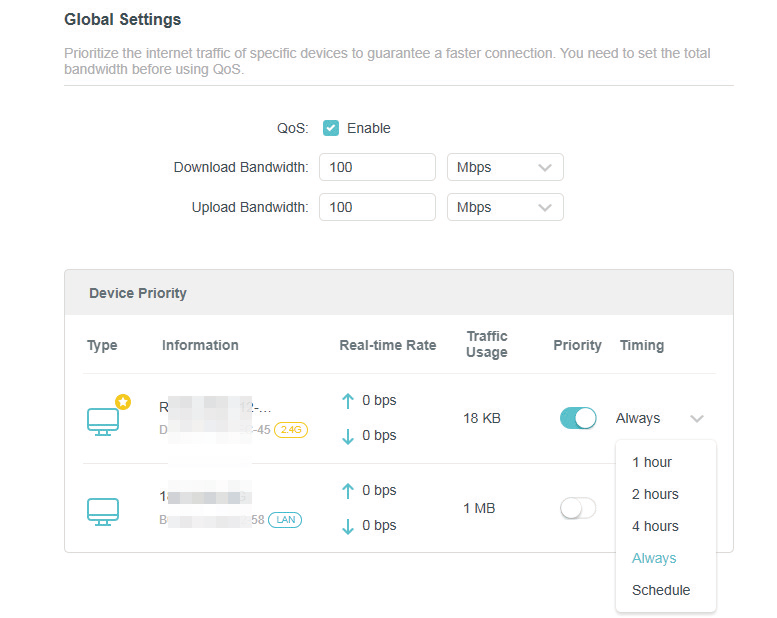The height and width of the screenshot is (618, 777).
Task: Edit the Download Bandwidth value field
Action: click(377, 167)
